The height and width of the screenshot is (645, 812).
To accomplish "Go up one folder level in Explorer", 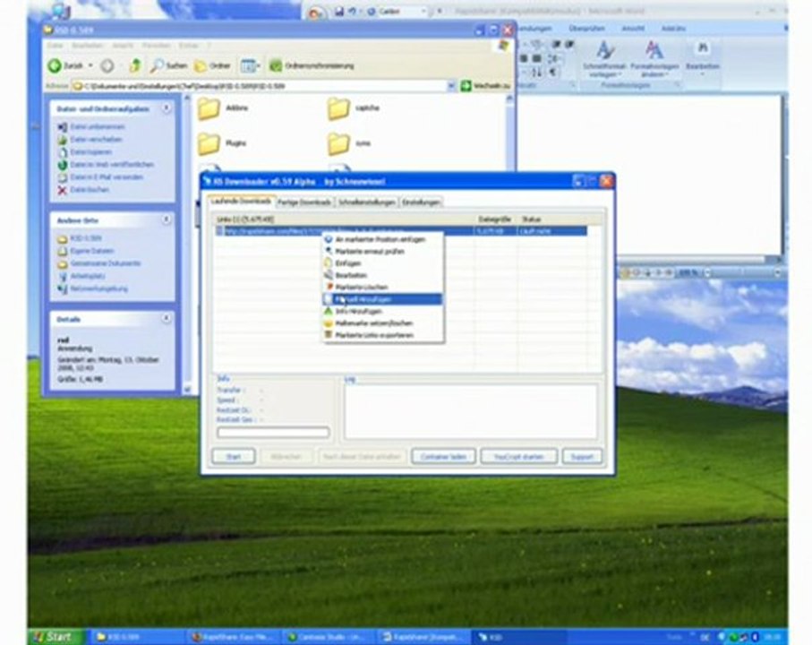I will pyautogui.click(x=135, y=65).
